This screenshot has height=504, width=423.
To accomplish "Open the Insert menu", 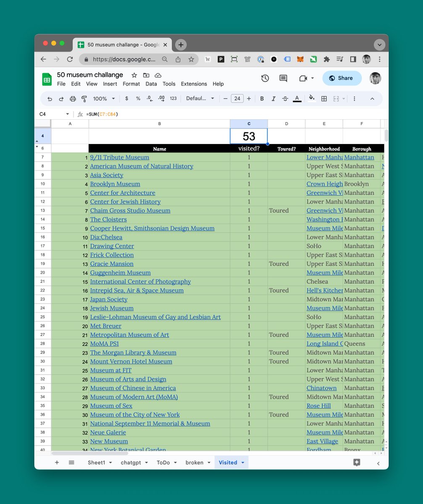I will (x=110, y=84).
